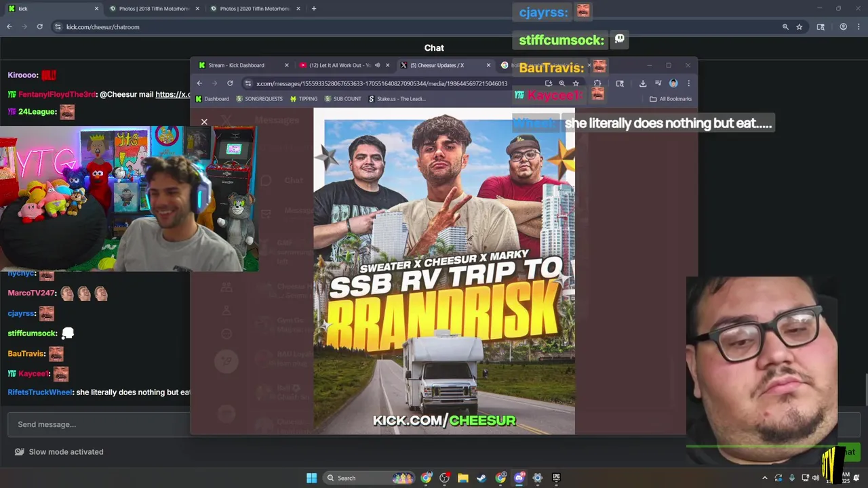This screenshot has height=488, width=868.
Task: Reload the x.com messages page
Action: pos(230,83)
